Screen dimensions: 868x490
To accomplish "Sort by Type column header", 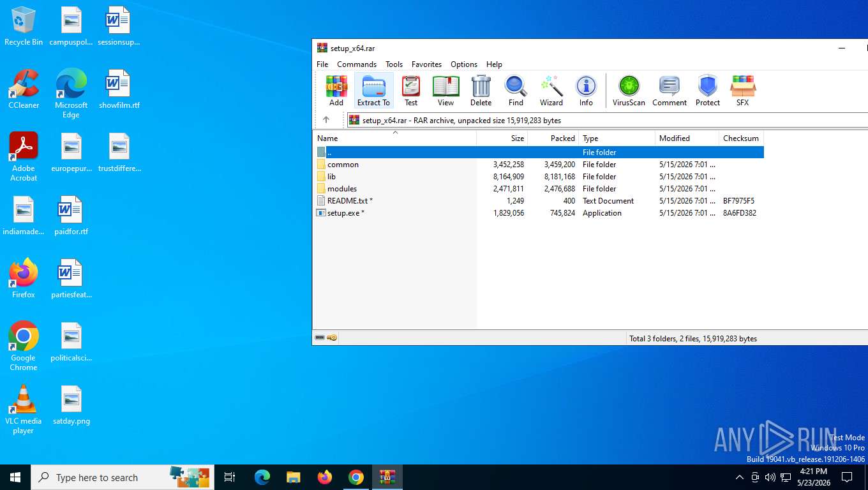I will point(617,138).
